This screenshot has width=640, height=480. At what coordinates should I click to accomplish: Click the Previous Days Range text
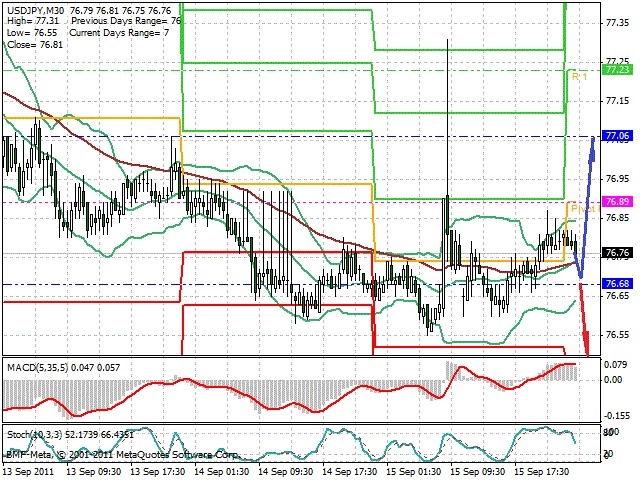click(126, 21)
